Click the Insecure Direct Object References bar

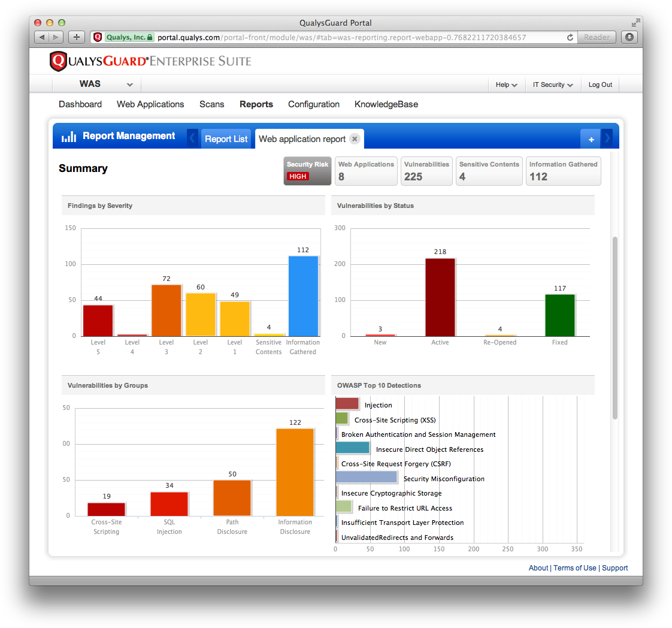click(x=352, y=448)
